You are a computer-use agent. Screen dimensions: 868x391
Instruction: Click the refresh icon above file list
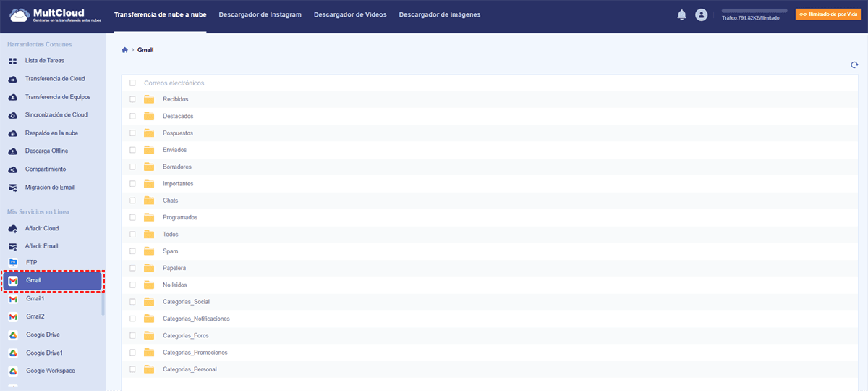click(x=854, y=65)
